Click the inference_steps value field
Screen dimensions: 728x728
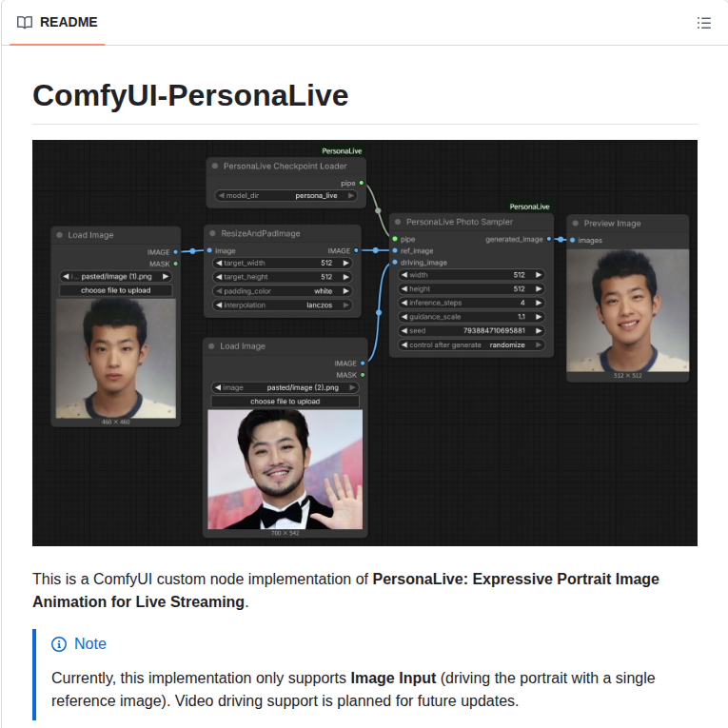pyautogui.click(x=471, y=303)
